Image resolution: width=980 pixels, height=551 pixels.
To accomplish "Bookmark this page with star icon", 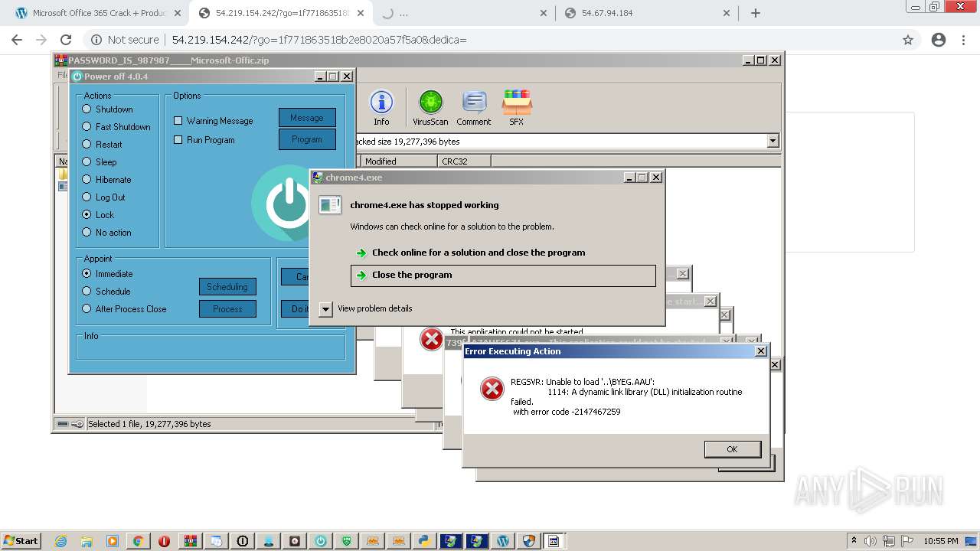I will pos(908,40).
